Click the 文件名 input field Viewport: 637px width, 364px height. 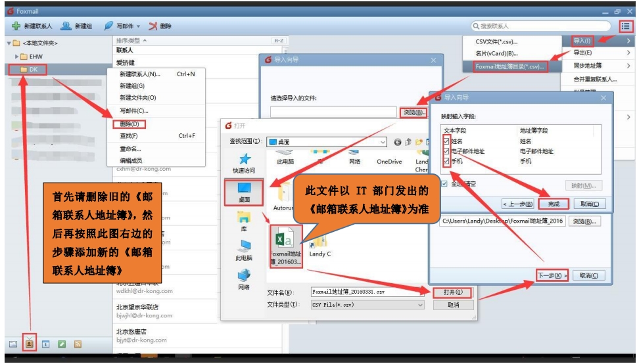[367, 292]
